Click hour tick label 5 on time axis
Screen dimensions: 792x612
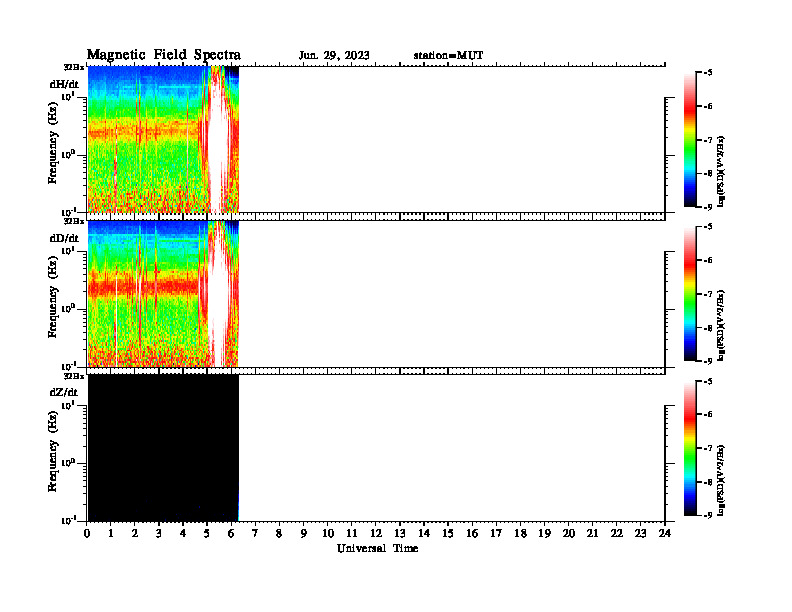(207, 533)
